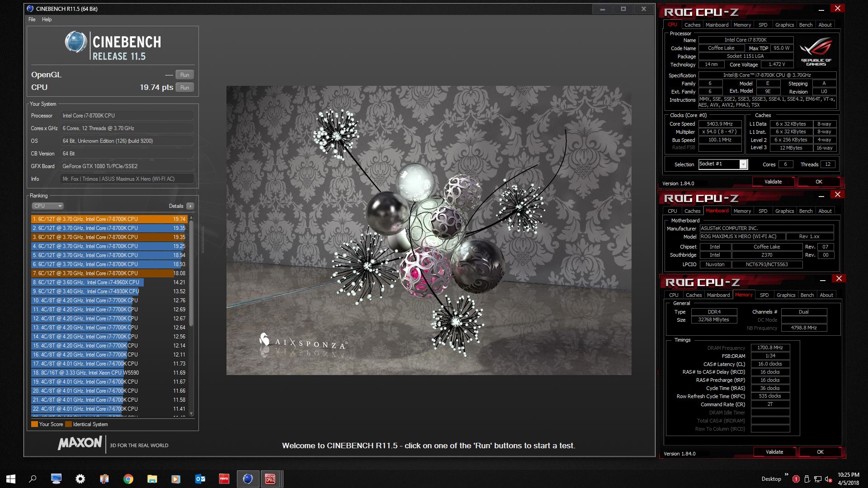Open CPU tab in bottom CPU-Z window
868x488 pixels.
[x=674, y=295]
